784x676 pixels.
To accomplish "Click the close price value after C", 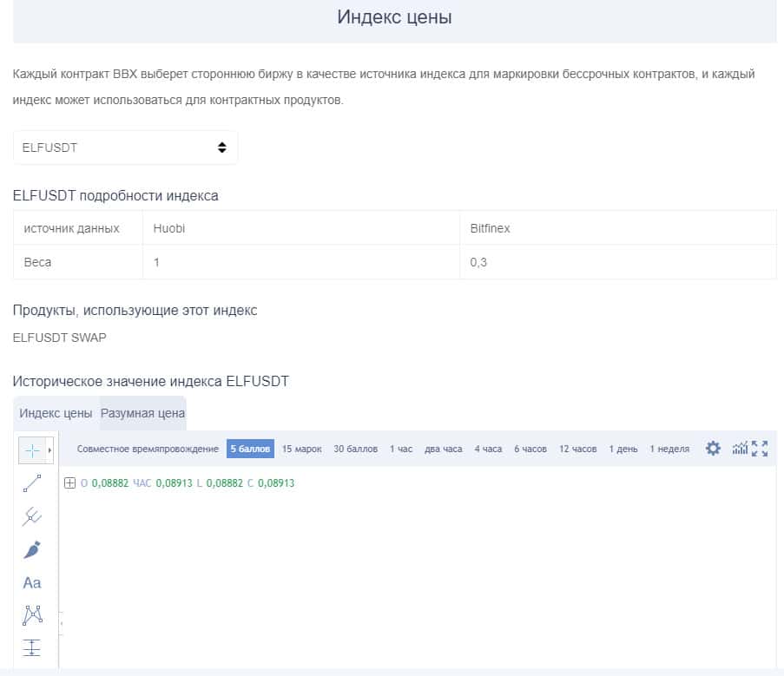I will tap(276, 483).
